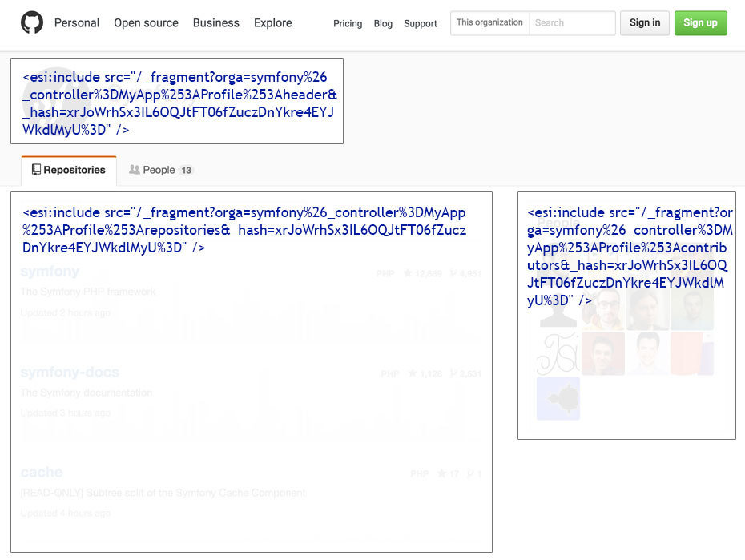Open the cache repository link
The height and width of the screenshot is (560, 745).
42,472
